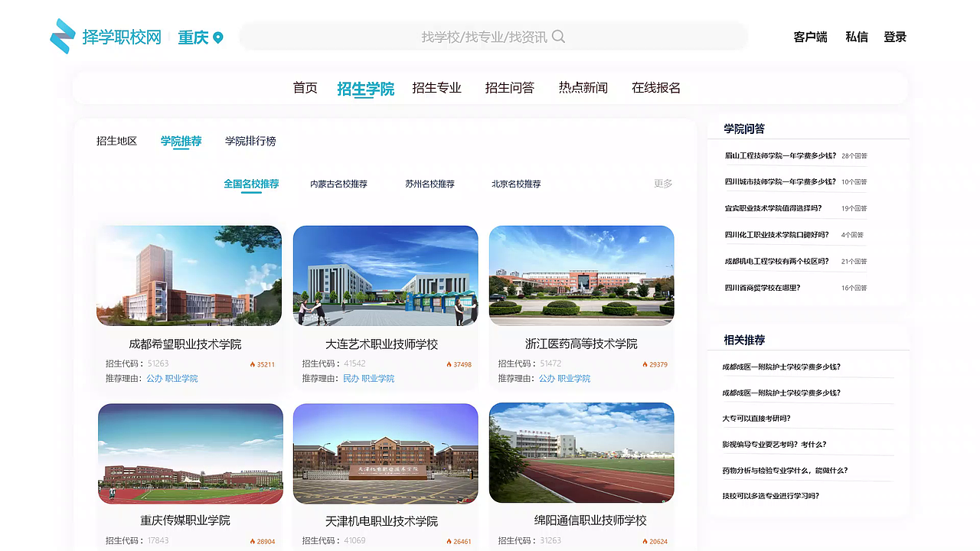
Task: Click the 天津机电职业技术学院 photo thumbnail
Action: click(385, 453)
